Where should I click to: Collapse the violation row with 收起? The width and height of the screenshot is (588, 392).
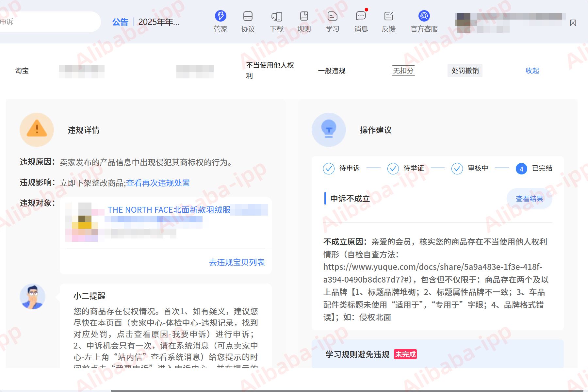[532, 71]
